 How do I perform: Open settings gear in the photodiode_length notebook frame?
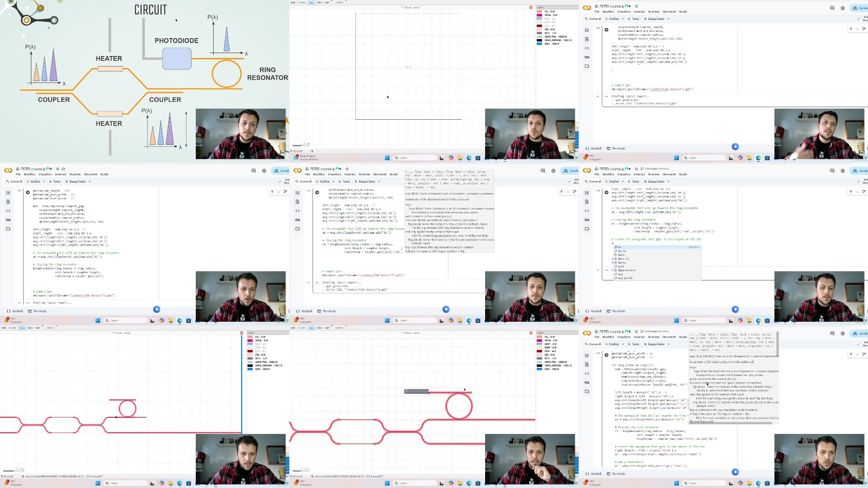264,170
